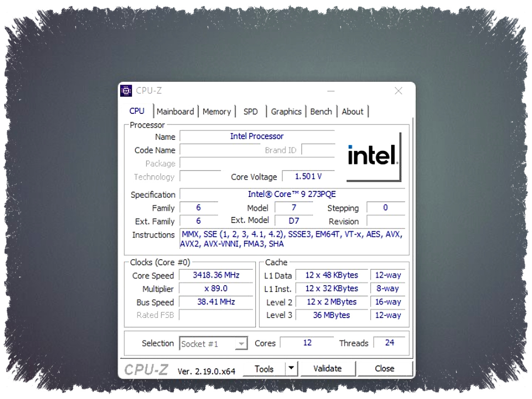Click the Close button at bottom
Image resolution: width=532 pixels, height=399 pixels.
[384, 369]
